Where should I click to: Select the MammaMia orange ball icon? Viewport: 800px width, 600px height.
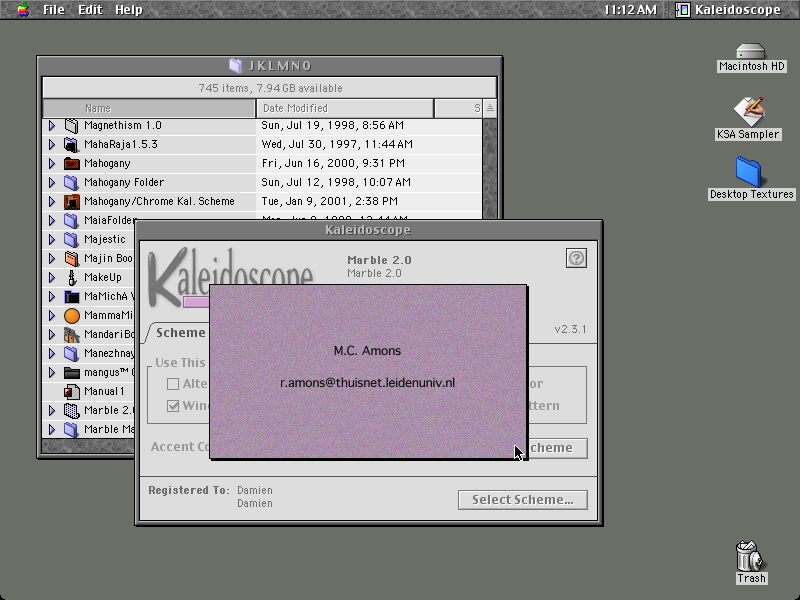[x=72, y=316]
